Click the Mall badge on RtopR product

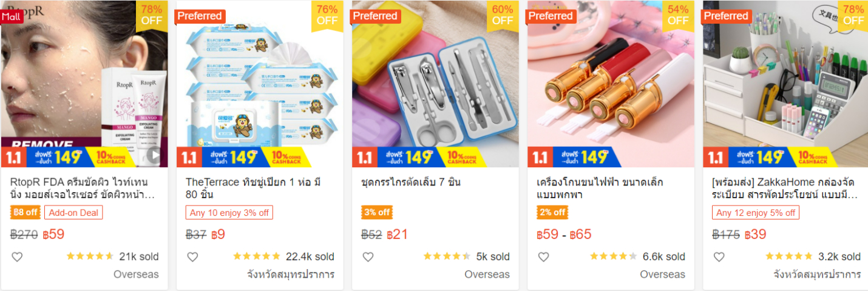(12, 16)
